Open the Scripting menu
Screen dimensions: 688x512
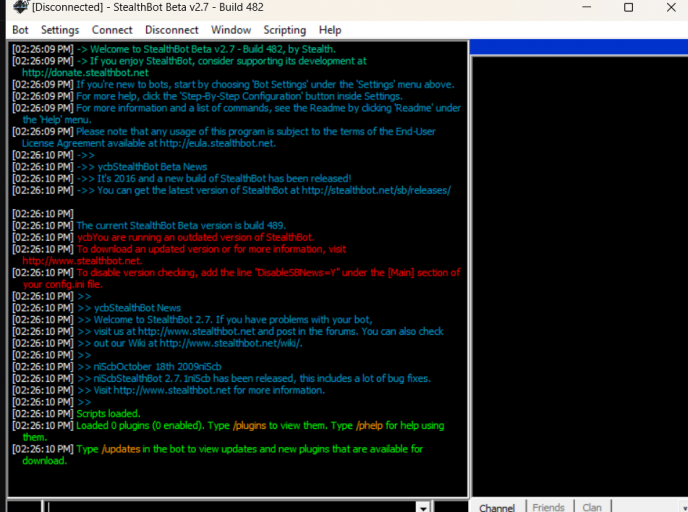284,30
